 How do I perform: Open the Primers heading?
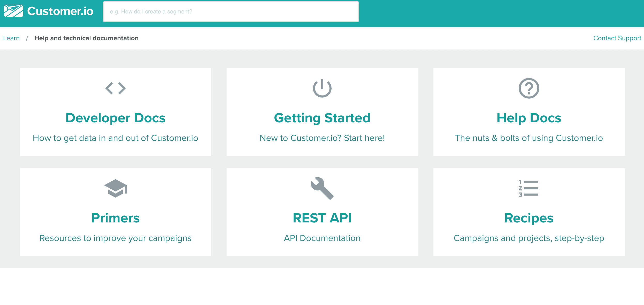pyautogui.click(x=116, y=218)
